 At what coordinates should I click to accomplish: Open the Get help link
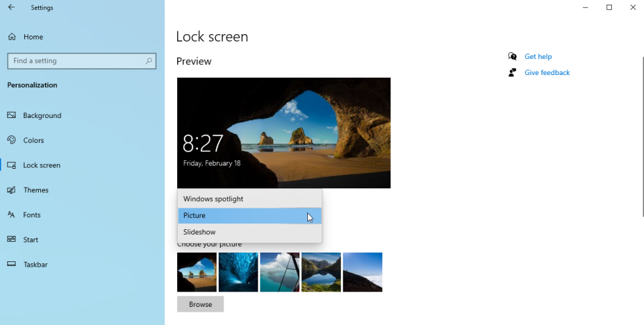tap(538, 56)
